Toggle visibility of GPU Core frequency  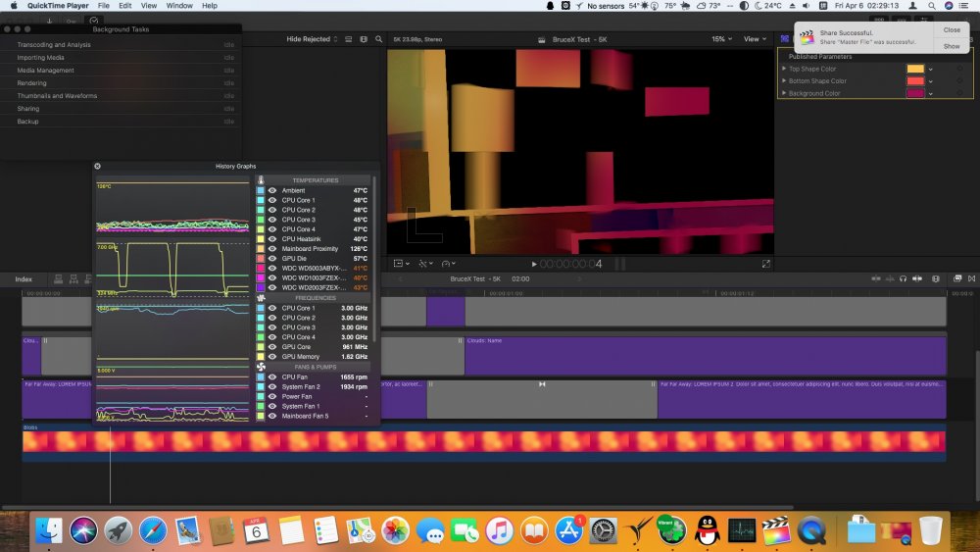(272, 347)
